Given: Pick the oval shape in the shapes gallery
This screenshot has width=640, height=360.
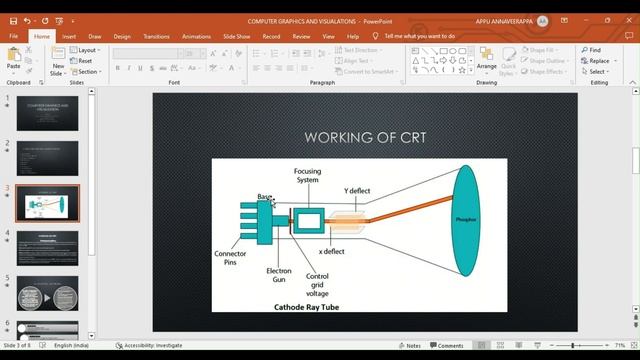Looking at the screenshot, I should [453, 51].
